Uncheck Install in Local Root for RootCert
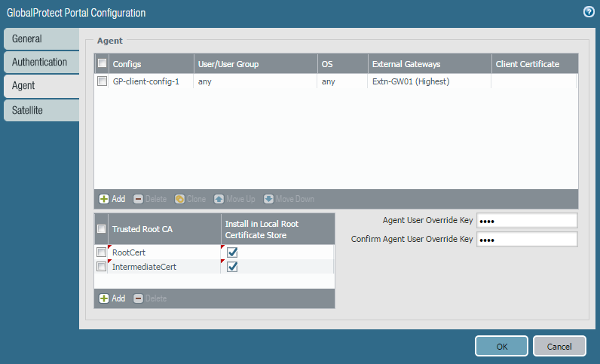Image resolution: width=600 pixels, height=364 pixels. pyautogui.click(x=232, y=252)
